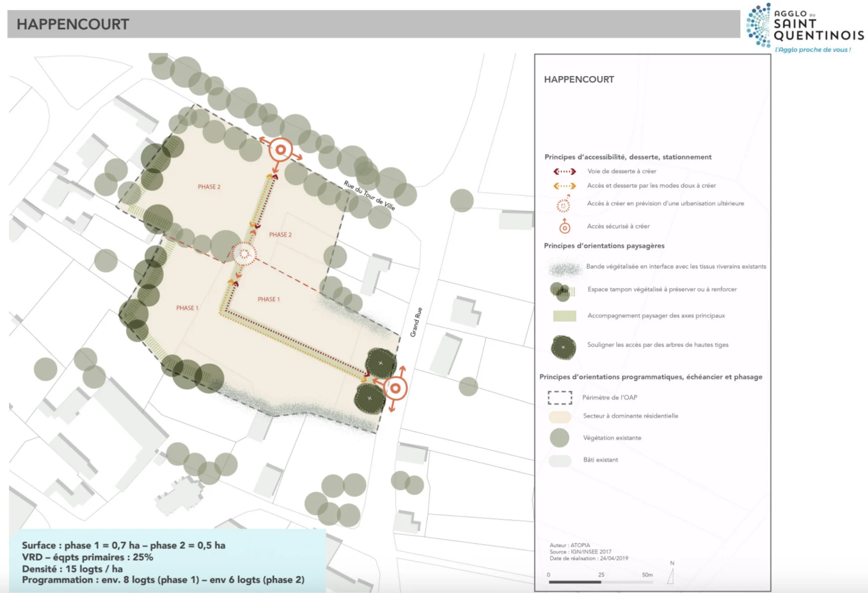
Task: Click the 'Voie de desserte à créer' legend arrow
Action: point(565,171)
